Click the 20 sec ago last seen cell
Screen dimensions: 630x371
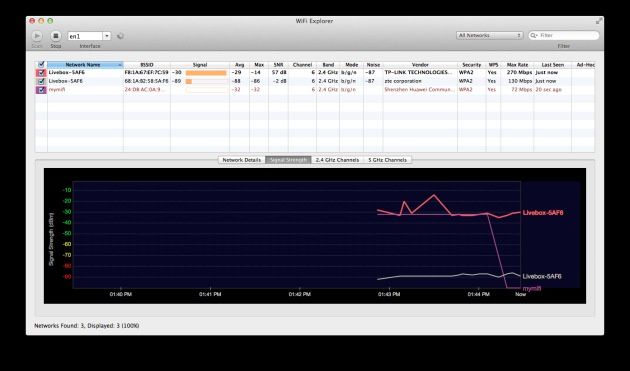pos(548,90)
